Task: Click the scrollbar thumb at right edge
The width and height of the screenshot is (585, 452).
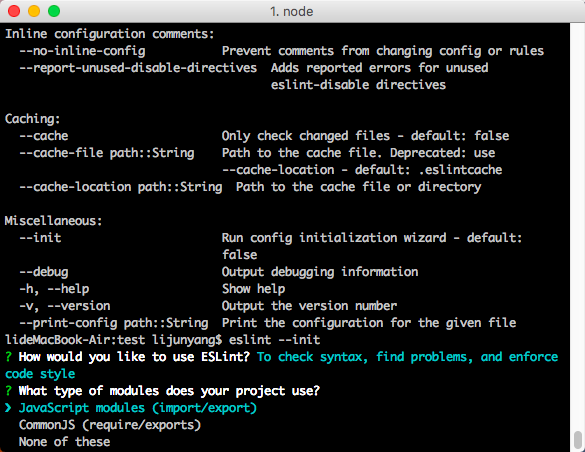Action: 578,440
